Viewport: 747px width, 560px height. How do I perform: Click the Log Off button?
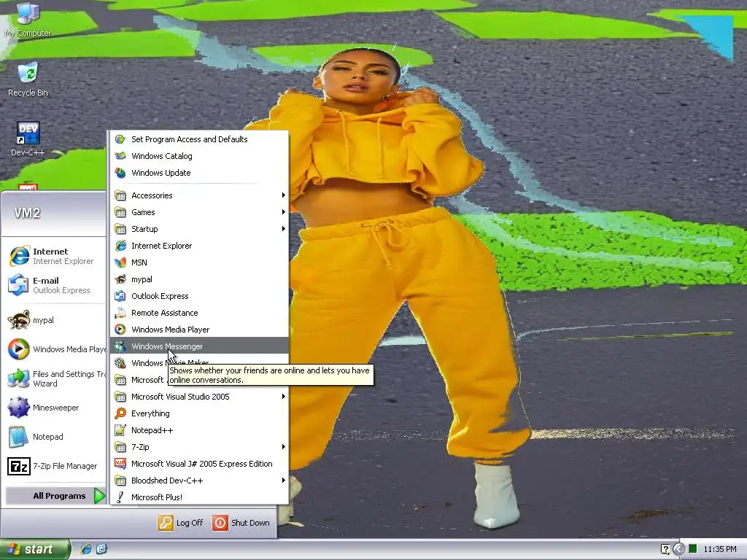[x=181, y=522]
